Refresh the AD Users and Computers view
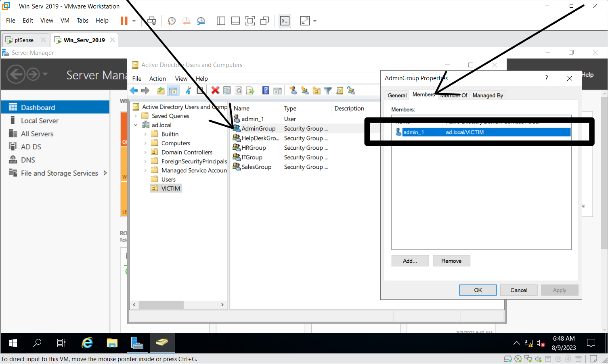Viewport: 608px width, 364px height. pos(239,90)
